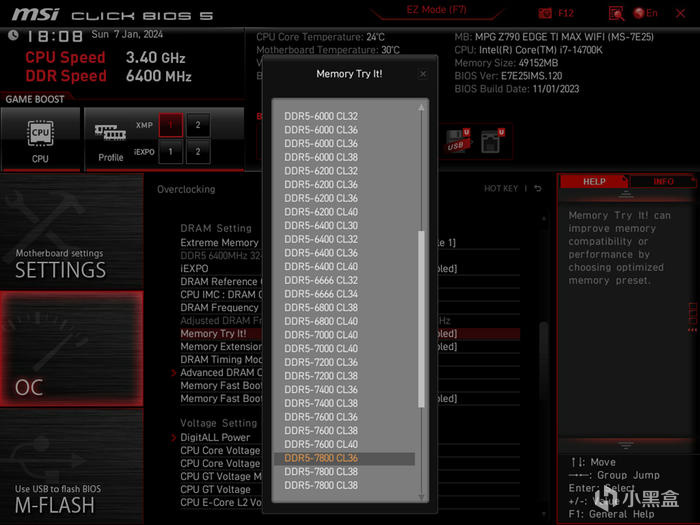
Task: Select the USB boot device icon
Action: [x=458, y=141]
